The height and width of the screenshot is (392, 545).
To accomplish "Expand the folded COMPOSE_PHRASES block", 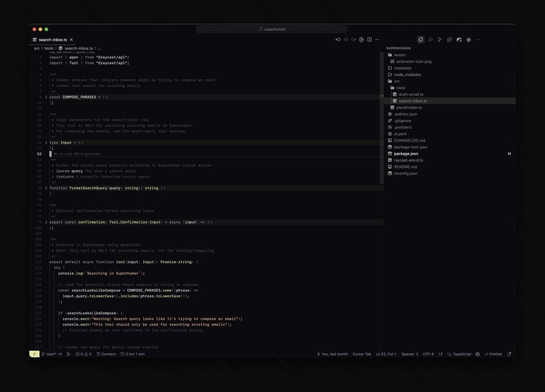I will coord(47,97).
